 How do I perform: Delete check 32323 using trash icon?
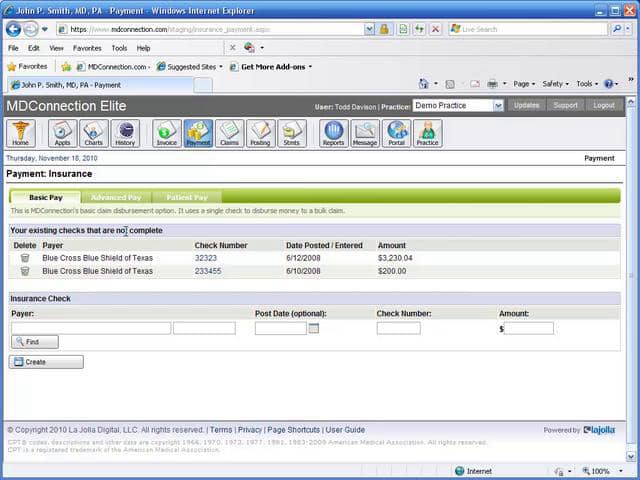pos(25,258)
